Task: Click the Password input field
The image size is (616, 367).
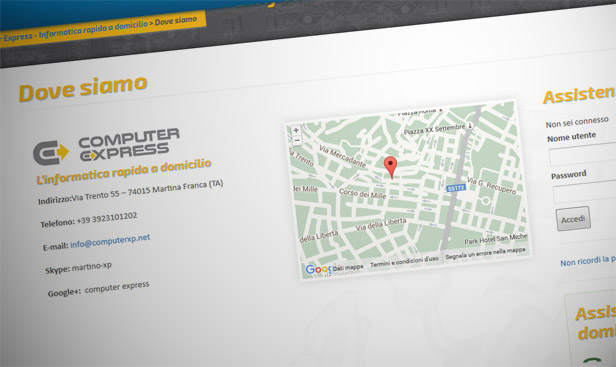Action: click(x=585, y=193)
